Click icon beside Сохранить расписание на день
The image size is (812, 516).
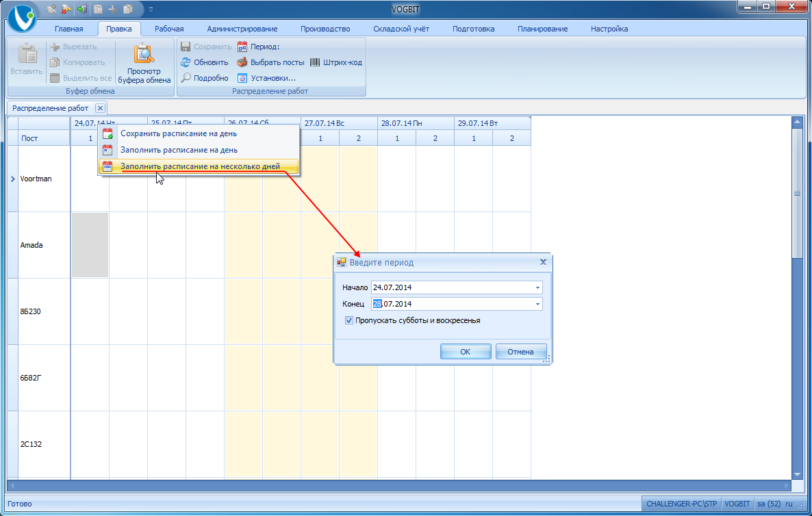[107, 133]
